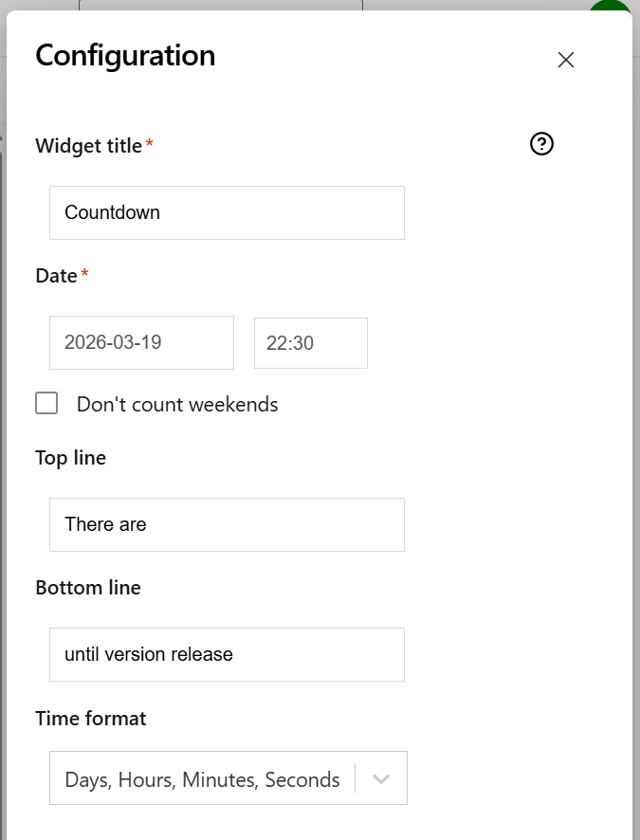The height and width of the screenshot is (840, 640).
Task: Enable the "Don't count weekends" checkbox
Action: pos(46,403)
